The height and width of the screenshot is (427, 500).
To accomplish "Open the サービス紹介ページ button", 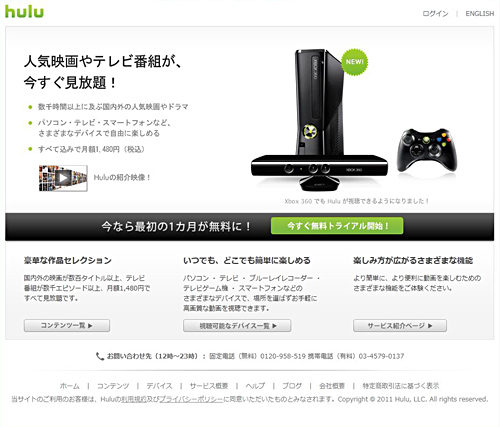I will 400,326.
